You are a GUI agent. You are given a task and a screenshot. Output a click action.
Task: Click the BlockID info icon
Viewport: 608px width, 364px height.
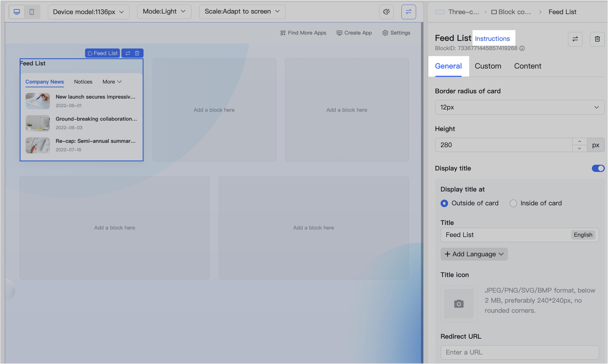pyautogui.click(x=522, y=48)
